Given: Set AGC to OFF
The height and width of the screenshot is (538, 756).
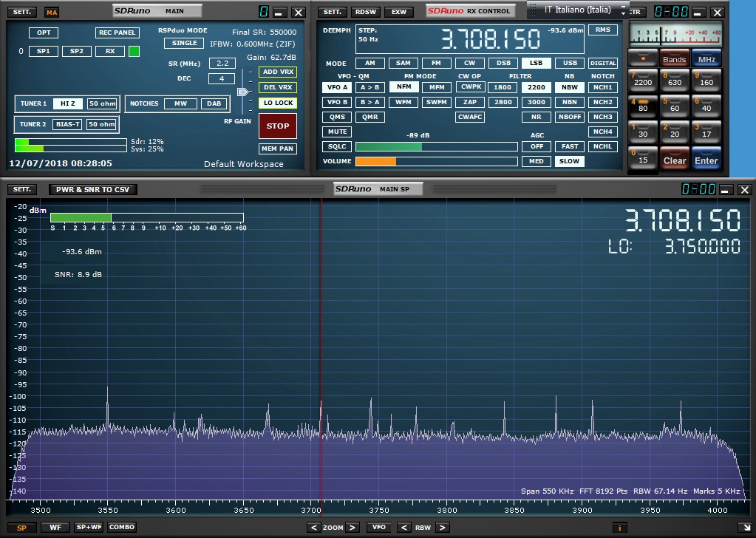Looking at the screenshot, I should pyautogui.click(x=537, y=146).
